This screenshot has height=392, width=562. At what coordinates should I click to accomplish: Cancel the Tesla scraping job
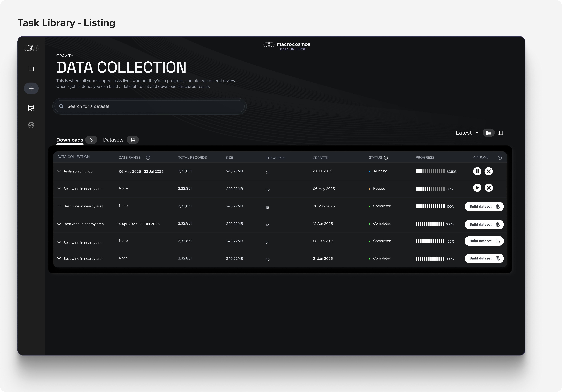click(x=489, y=171)
